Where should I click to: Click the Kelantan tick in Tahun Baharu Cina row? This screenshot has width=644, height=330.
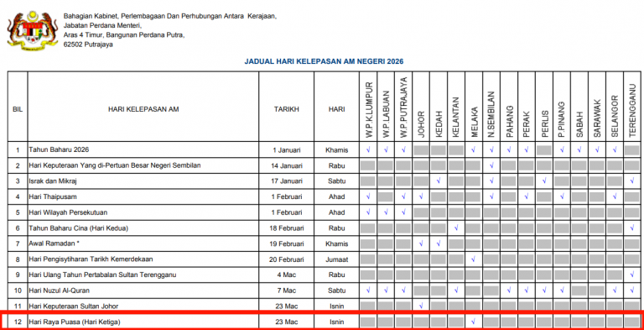click(x=456, y=228)
